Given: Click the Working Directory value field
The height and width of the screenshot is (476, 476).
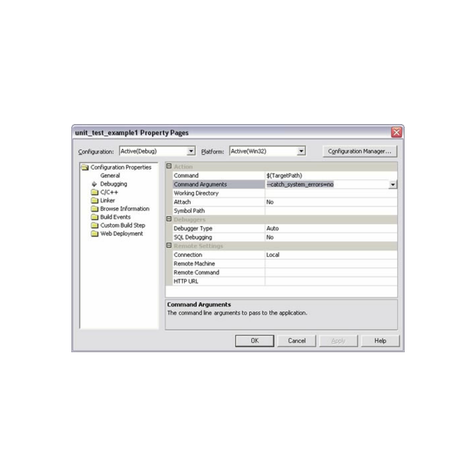Looking at the screenshot, I should [x=330, y=193].
